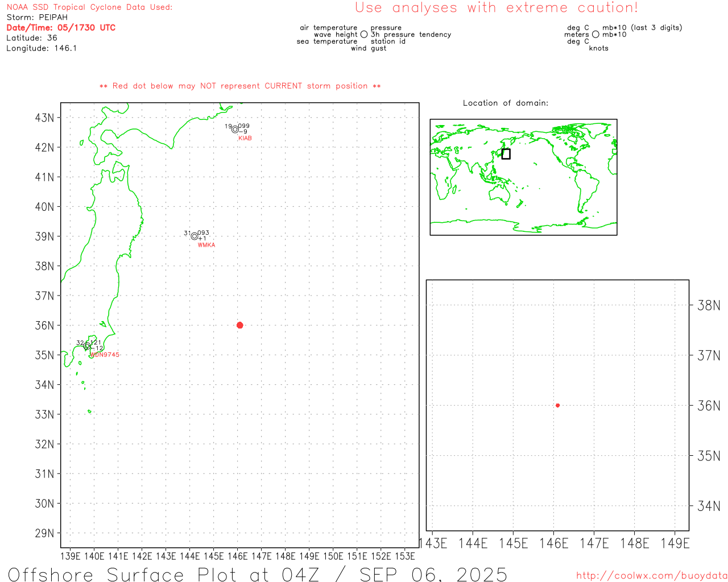Click the station legend circle near 'wave height'
Screen dimensions: 728x582
(364, 35)
